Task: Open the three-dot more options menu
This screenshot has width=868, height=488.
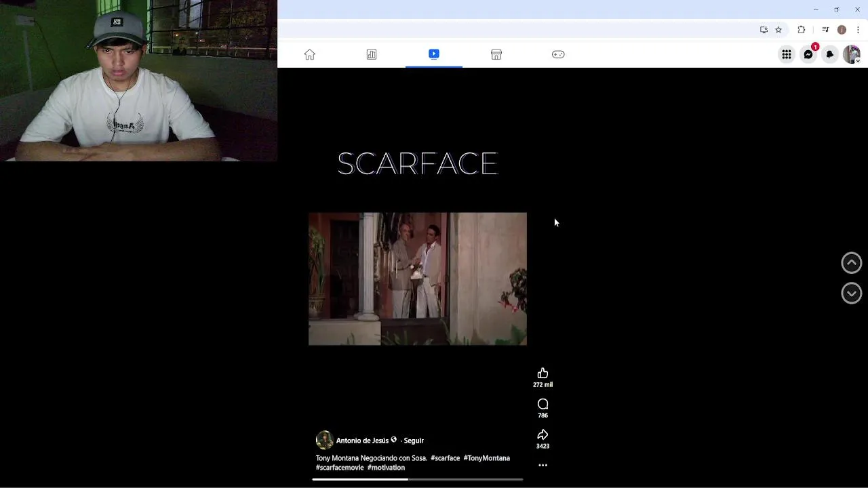Action: [x=542, y=465]
